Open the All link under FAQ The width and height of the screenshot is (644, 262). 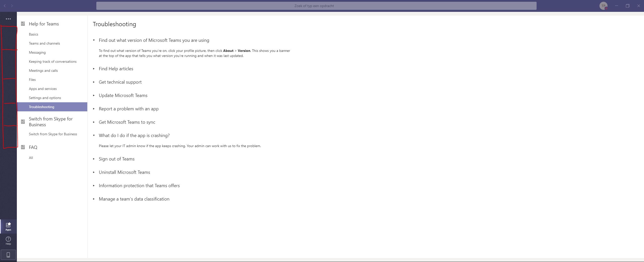point(31,158)
